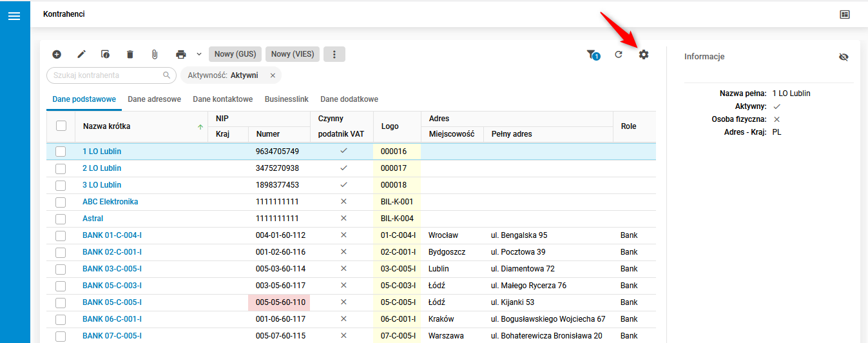
Task: Click highlighted NIP 005-05-60-110 cell
Action: pos(279,302)
